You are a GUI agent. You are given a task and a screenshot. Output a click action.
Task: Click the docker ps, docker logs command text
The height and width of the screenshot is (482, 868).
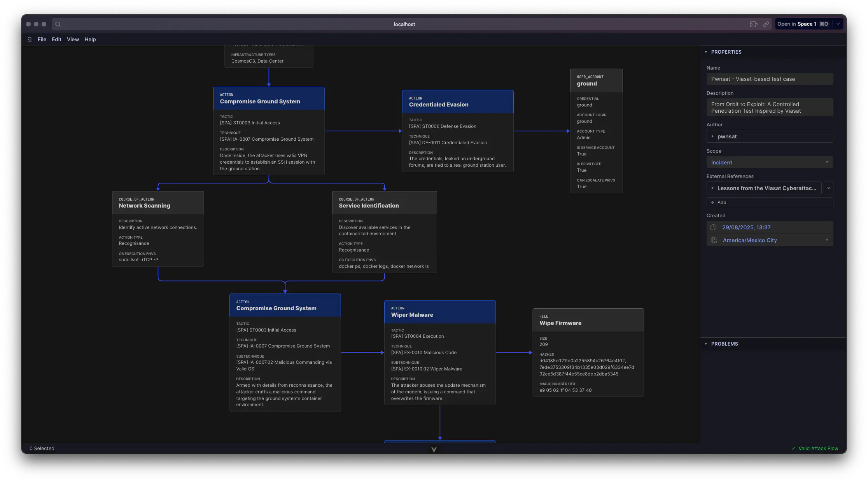(x=383, y=266)
